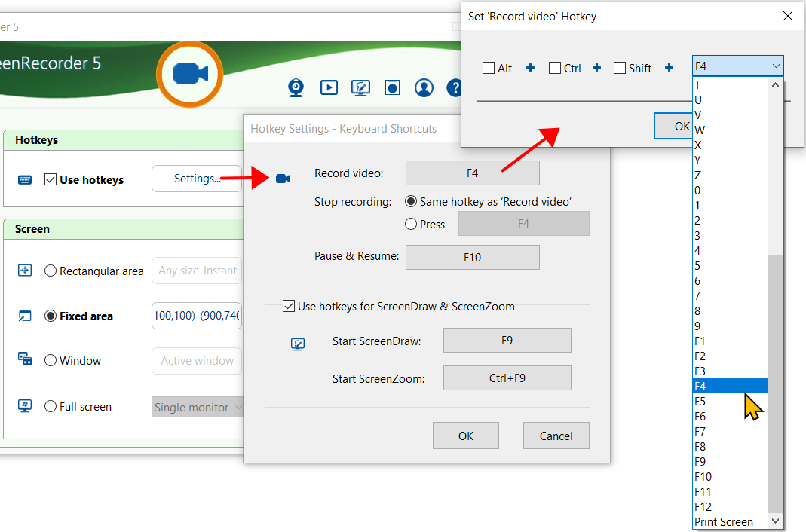The image size is (806, 532).
Task: Collapse the F4 hotkey key dropdown
Action: click(x=776, y=66)
